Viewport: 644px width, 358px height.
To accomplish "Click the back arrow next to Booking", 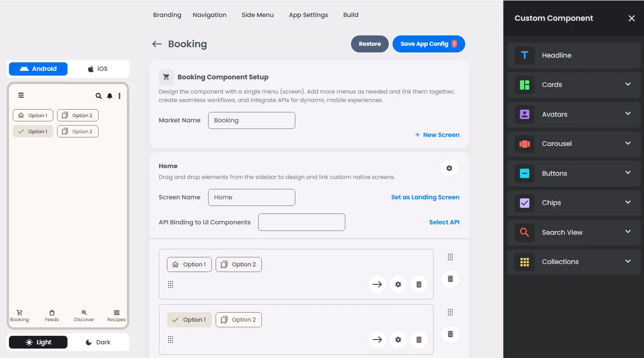I will point(157,44).
